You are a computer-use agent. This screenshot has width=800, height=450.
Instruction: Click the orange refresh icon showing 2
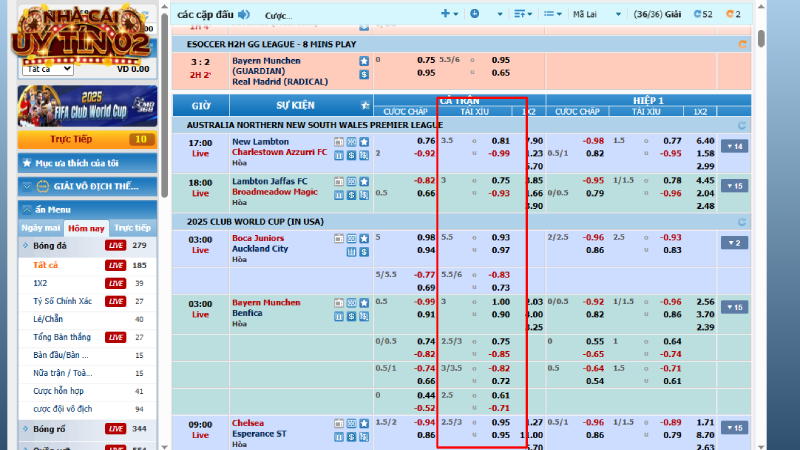tap(735, 14)
